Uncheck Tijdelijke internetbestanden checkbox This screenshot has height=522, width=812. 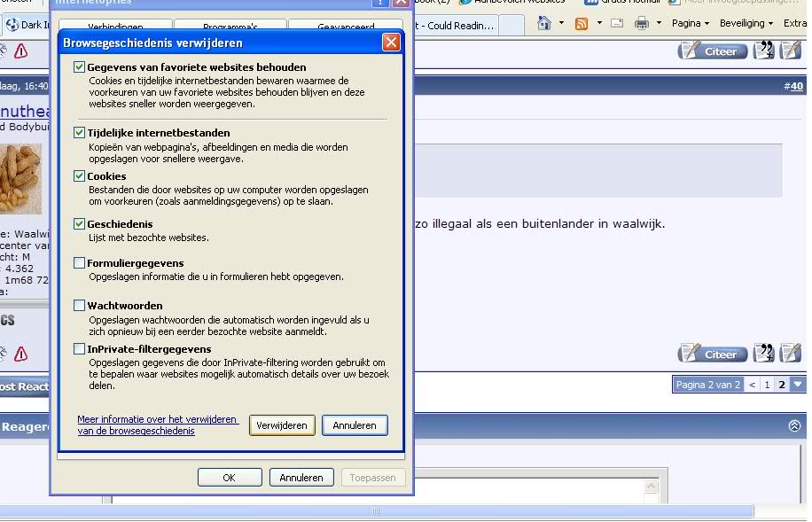pos(80,132)
